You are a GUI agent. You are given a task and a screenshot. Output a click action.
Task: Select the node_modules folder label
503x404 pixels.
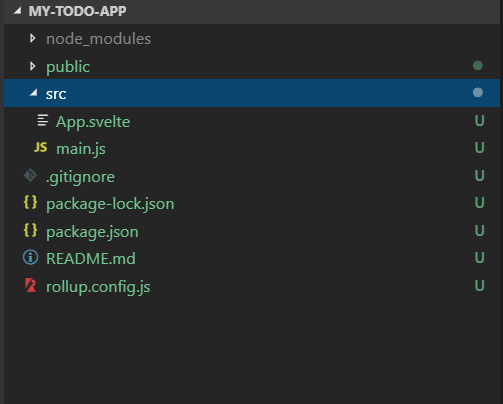tap(98, 39)
